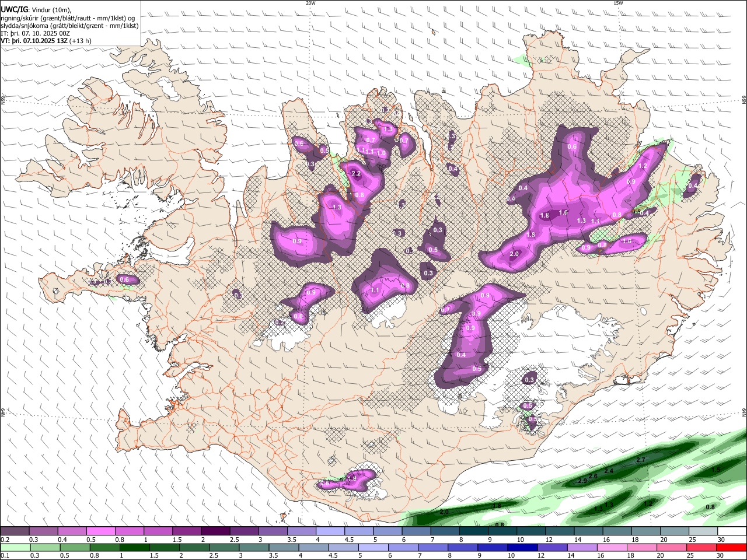Click the 2.4 rain value in the green band
This screenshot has width=747, height=560.
click(x=609, y=471)
